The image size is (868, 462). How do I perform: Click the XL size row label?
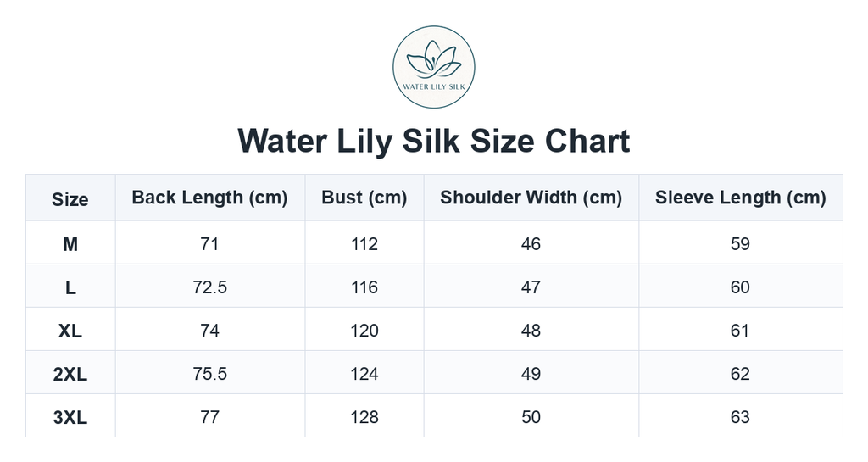point(70,331)
